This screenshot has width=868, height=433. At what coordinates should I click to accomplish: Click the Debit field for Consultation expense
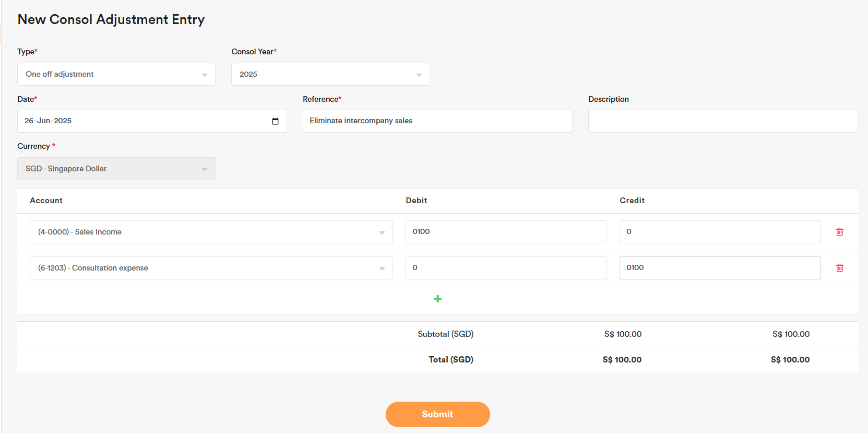tap(506, 268)
